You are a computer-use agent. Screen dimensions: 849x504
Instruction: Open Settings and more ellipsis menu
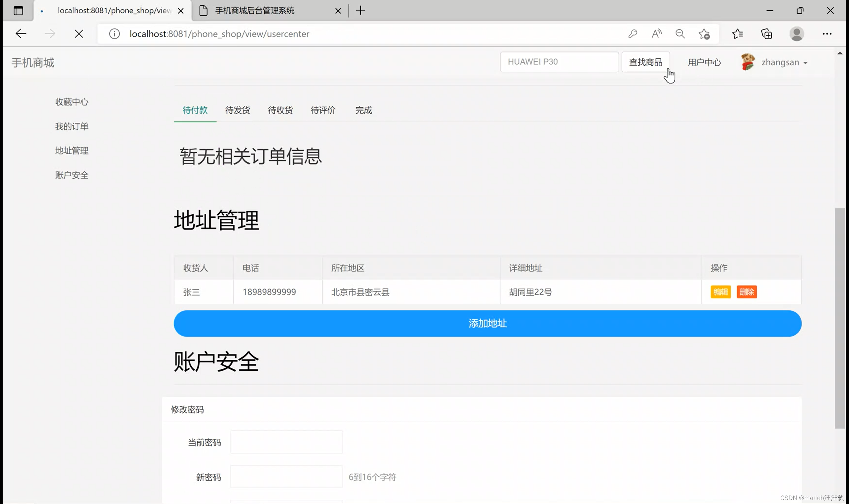(x=826, y=33)
